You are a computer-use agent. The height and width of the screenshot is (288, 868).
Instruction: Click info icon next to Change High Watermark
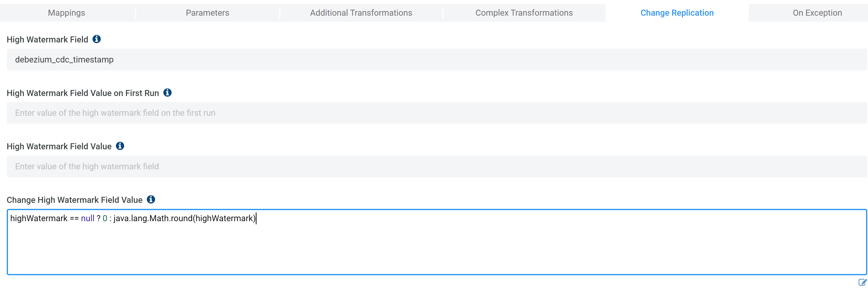point(151,199)
